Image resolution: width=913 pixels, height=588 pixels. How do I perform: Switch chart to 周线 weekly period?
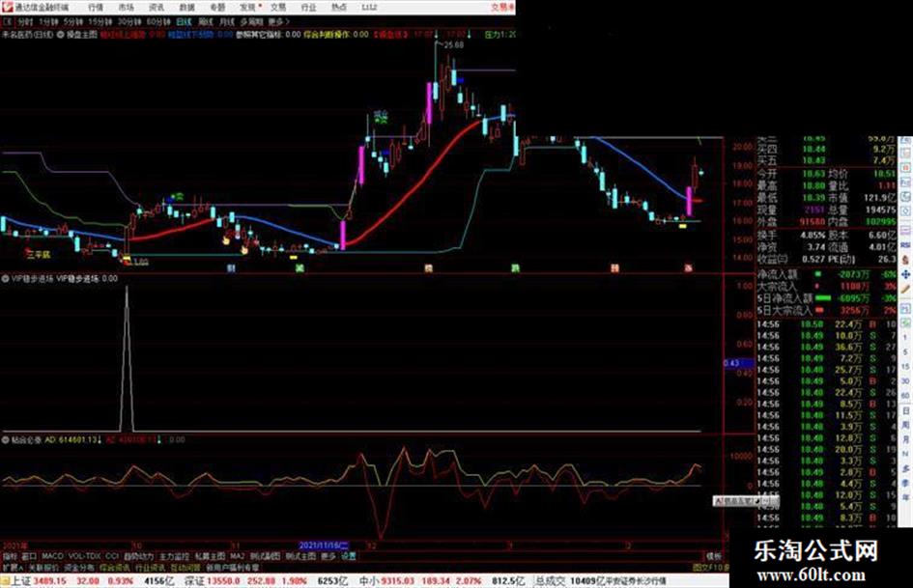[206, 21]
